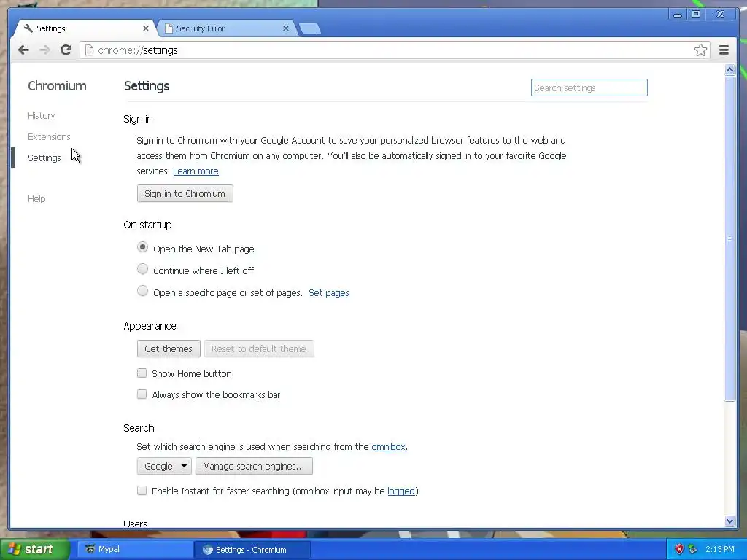747x560 pixels.
Task: Click the Get themes button
Action: [169, 349]
